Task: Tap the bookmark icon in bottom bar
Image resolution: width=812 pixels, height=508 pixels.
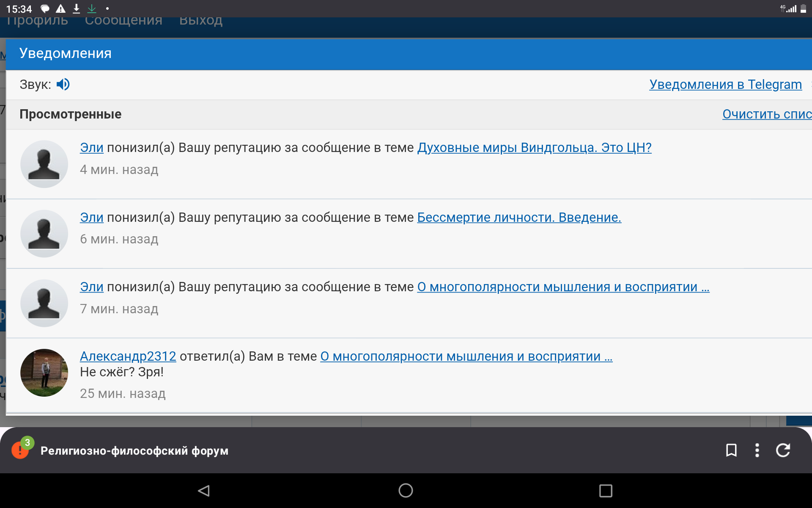Action: click(731, 450)
